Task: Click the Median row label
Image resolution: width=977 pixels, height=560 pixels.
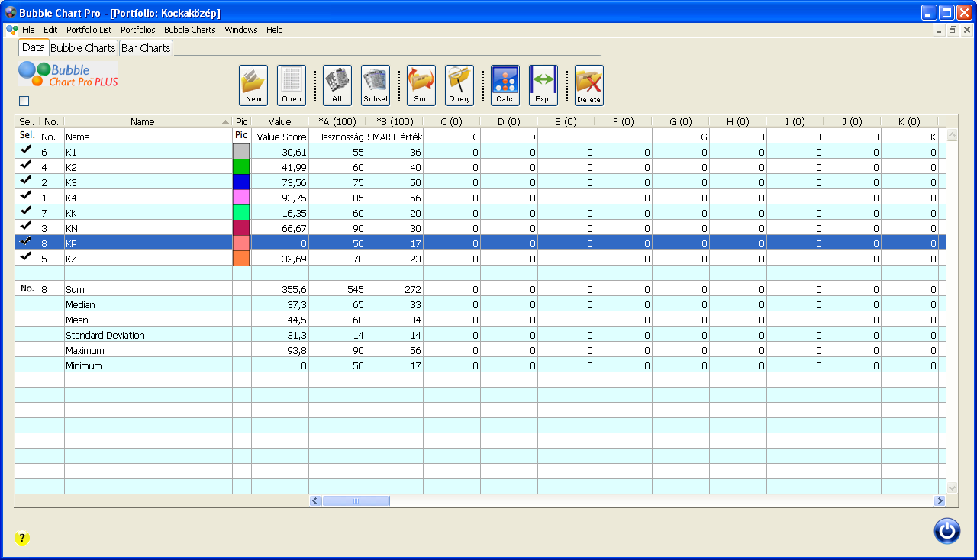Action: (x=80, y=305)
